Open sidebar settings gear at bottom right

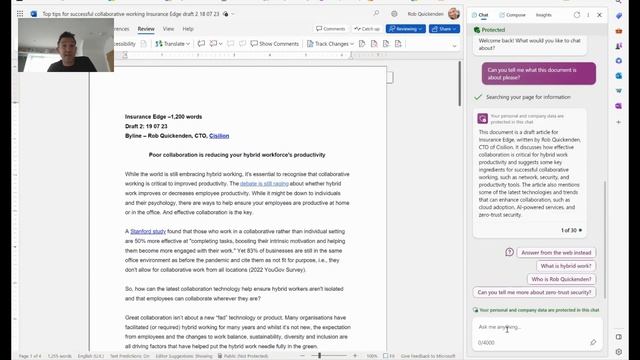point(619,351)
